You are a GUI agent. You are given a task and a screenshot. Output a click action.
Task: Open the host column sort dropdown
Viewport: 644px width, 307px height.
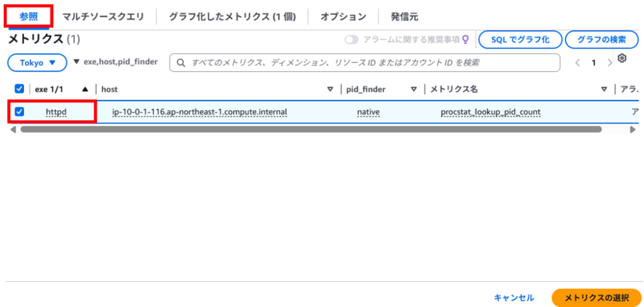point(330,89)
